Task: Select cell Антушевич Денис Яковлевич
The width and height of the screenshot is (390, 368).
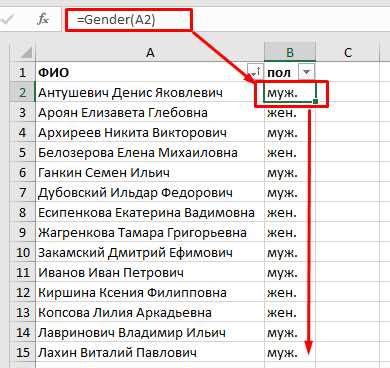Action: point(150,92)
